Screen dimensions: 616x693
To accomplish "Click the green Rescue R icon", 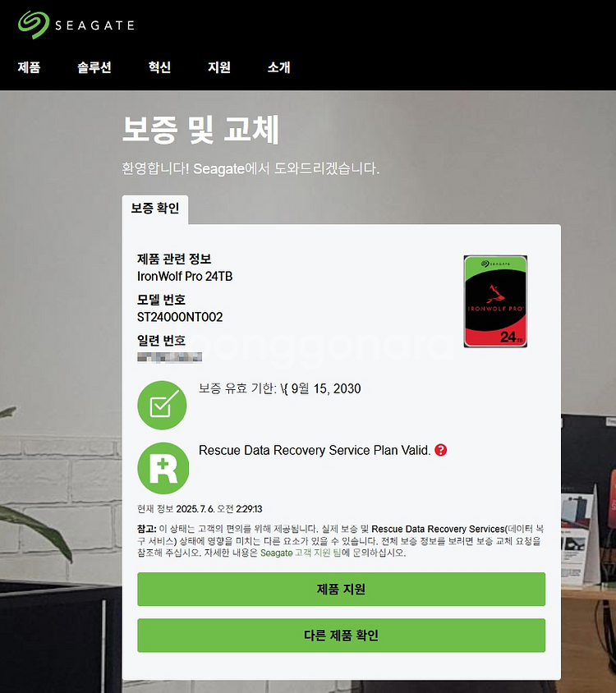I will click(x=163, y=468).
